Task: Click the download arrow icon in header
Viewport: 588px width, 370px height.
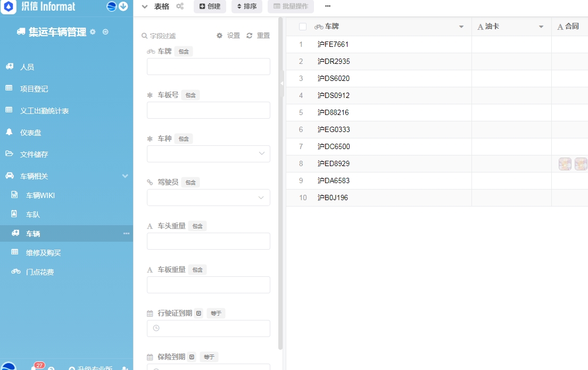Action: pyautogui.click(x=123, y=6)
